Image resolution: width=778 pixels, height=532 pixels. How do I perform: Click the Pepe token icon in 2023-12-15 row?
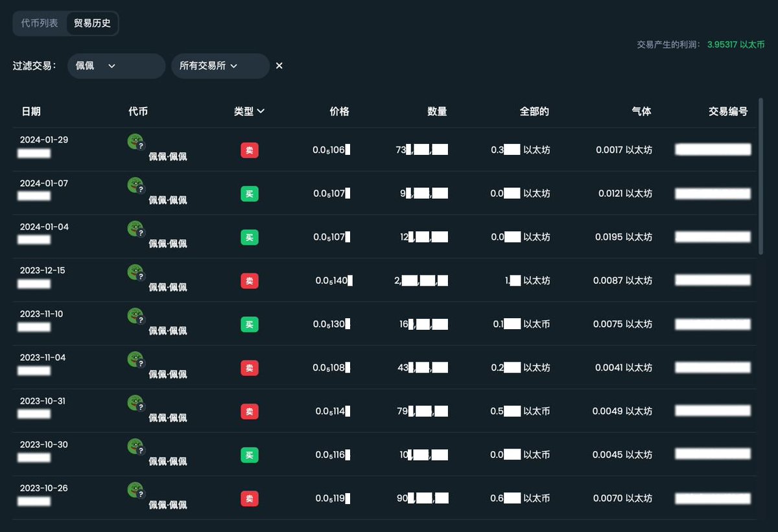(136, 272)
